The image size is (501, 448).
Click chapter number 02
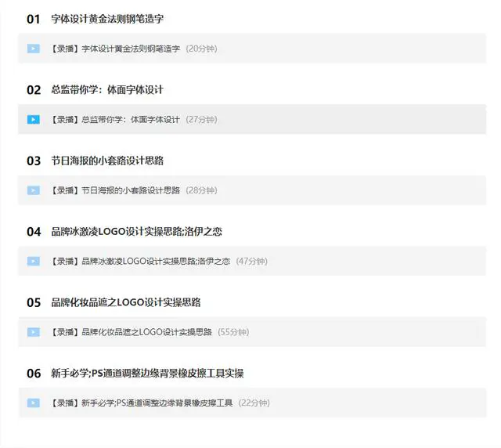pyautogui.click(x=34, y=90)
